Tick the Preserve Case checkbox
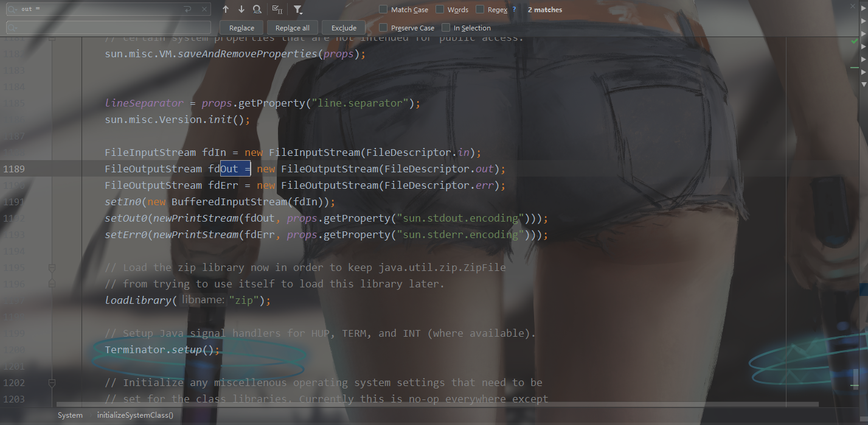 383,28
